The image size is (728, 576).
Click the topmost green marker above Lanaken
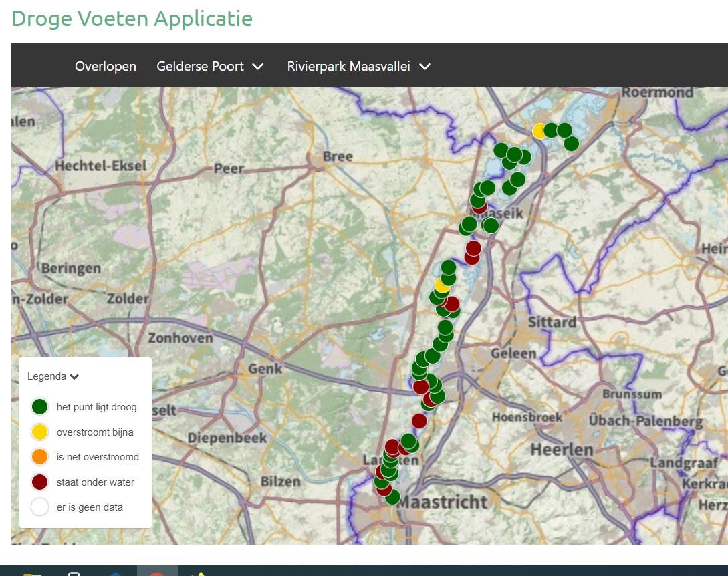tap(408, 441)
